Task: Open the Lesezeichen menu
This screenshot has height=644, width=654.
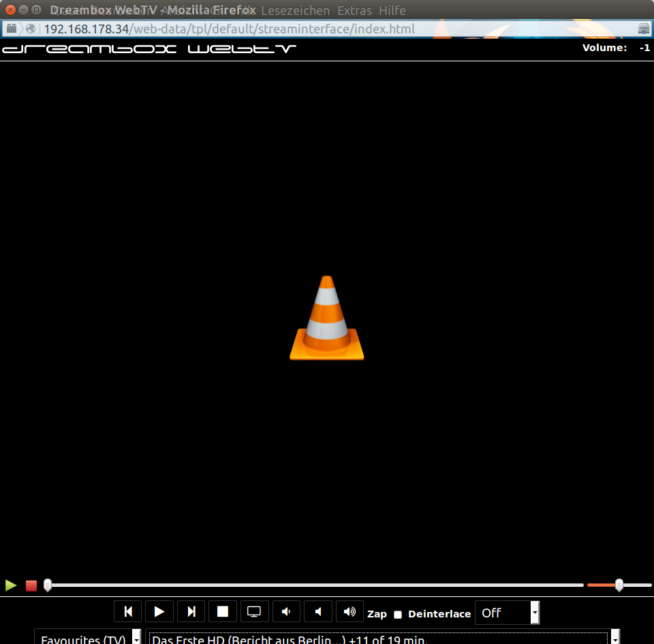Action: 295,11
